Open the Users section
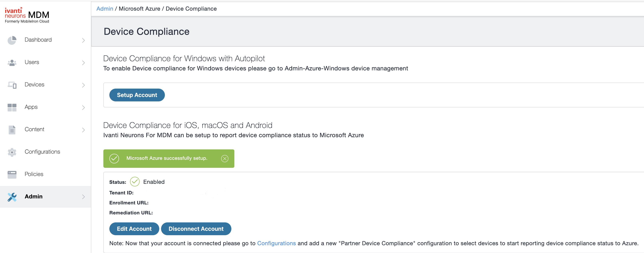This screenshot has height=253, width=644. point(45,62)
